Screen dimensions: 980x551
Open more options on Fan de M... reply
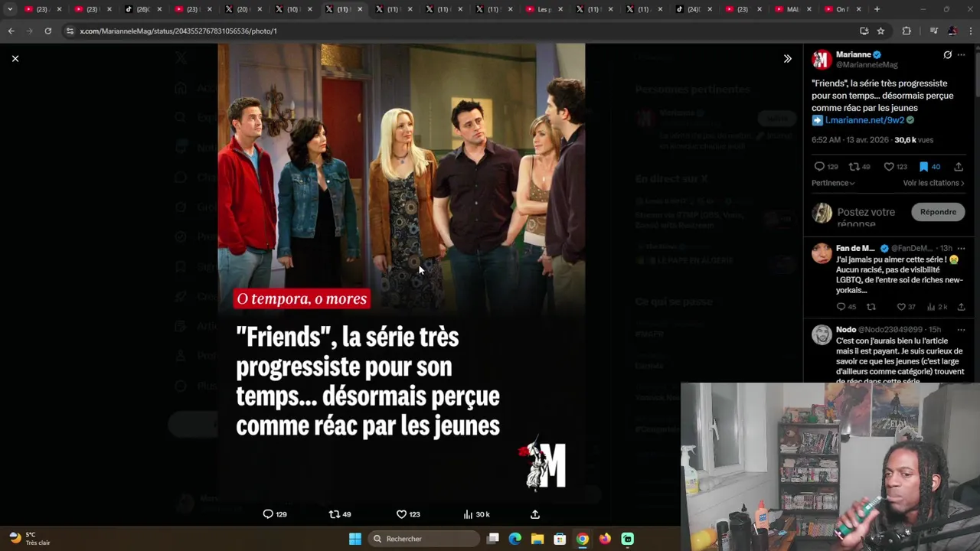pyautogui.click(x=962, y=249)
